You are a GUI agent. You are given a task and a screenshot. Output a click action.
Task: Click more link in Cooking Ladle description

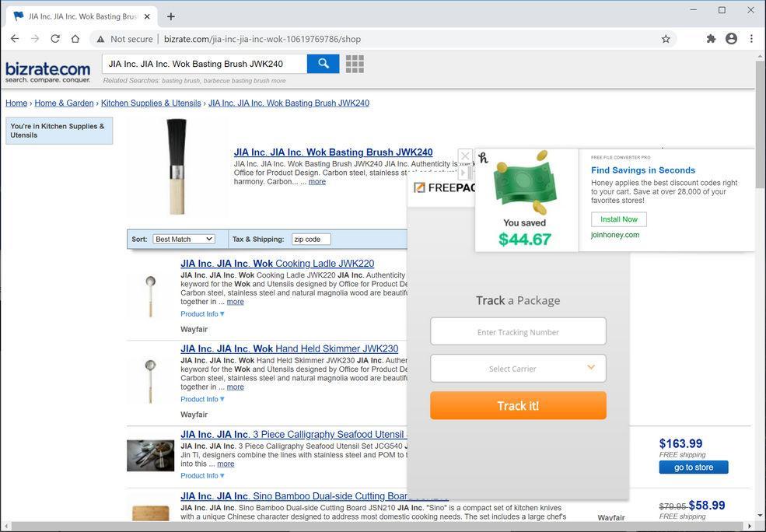click(x=235, y=302)
